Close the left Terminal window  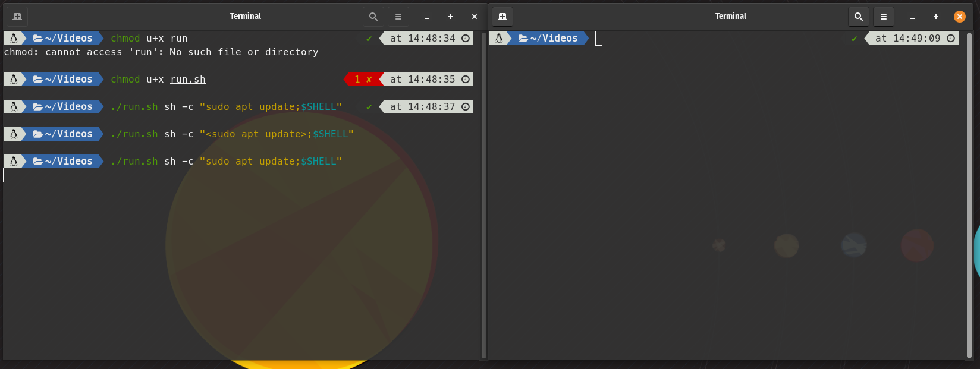pyautogui.click(x=475, y=17)
